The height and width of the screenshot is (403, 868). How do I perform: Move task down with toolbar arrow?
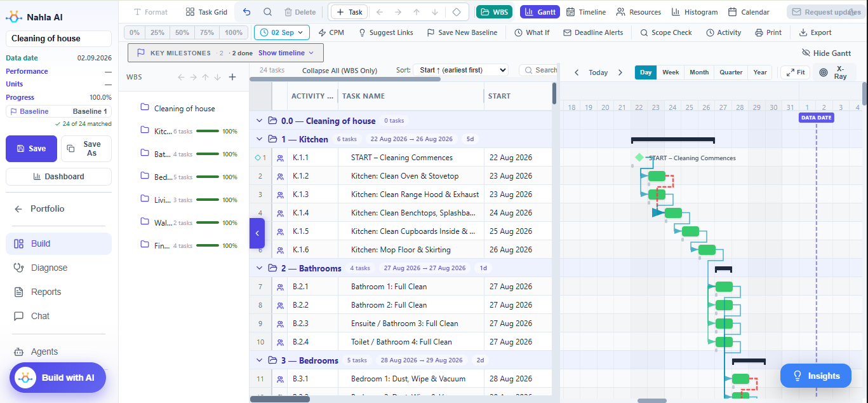[435, 12]
